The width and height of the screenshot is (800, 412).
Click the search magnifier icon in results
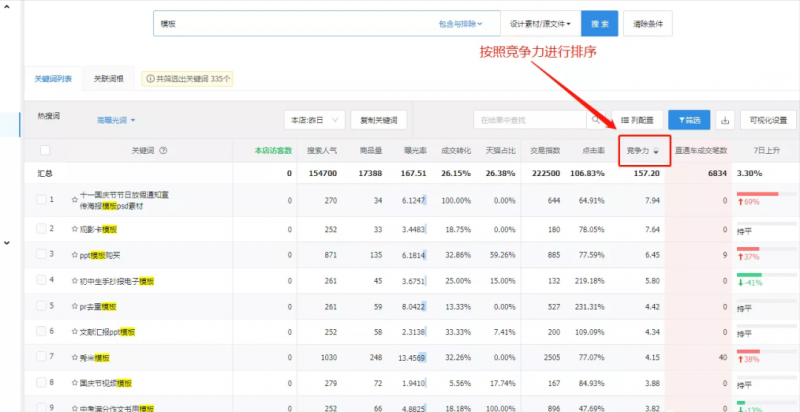coord(594,120)
